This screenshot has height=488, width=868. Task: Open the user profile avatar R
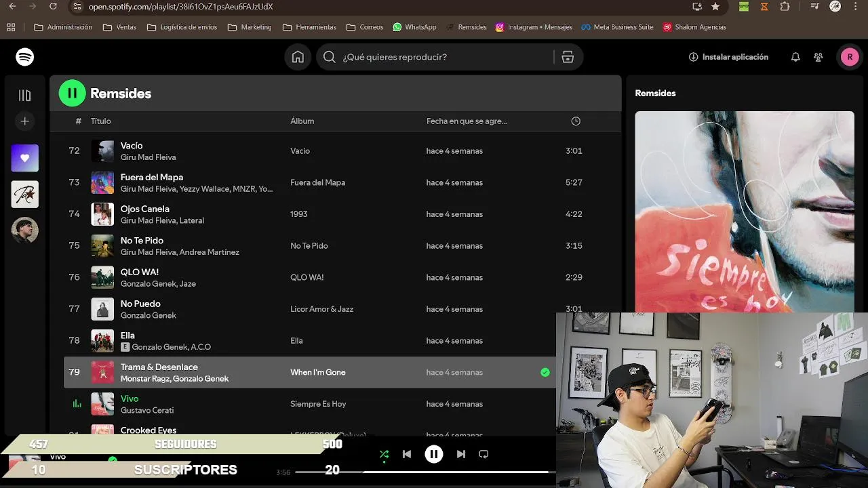click(x=850, y=57)
